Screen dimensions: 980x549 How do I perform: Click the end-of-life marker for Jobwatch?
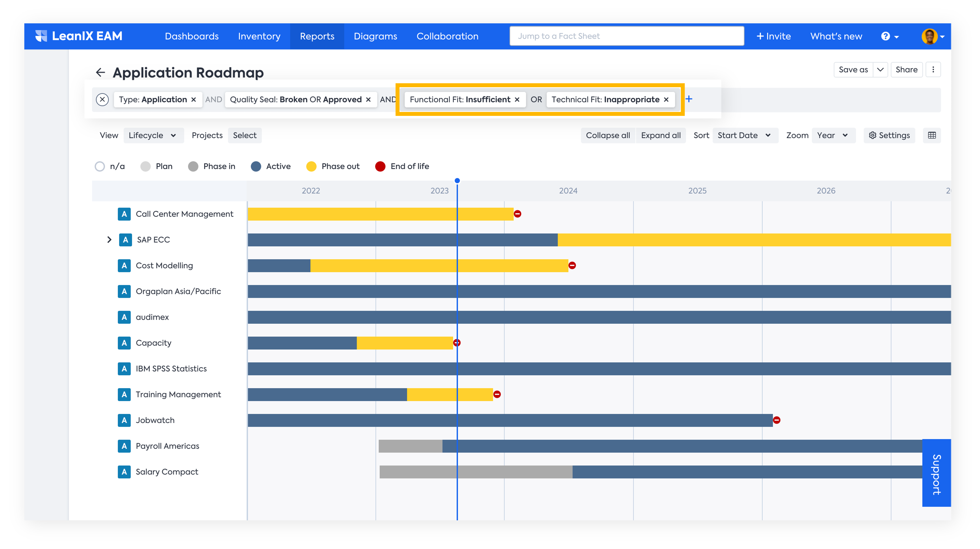pyautogui.click(x=777, y=420)
